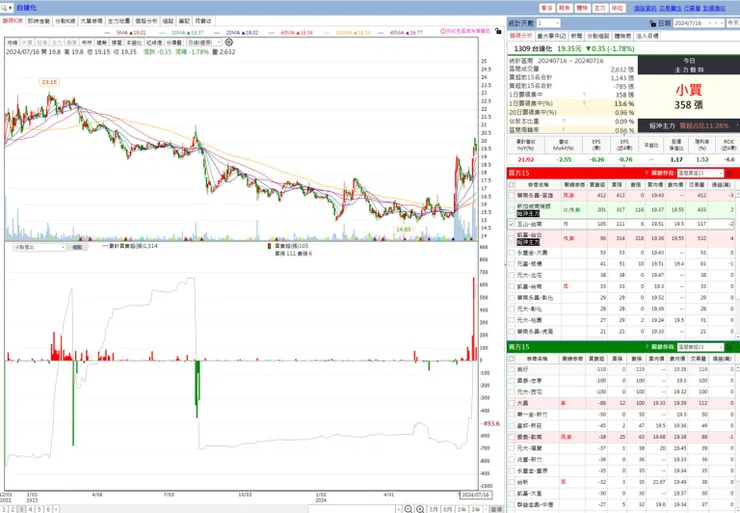Open the dropdown arrow left of the zoom icons

(399, 509)
